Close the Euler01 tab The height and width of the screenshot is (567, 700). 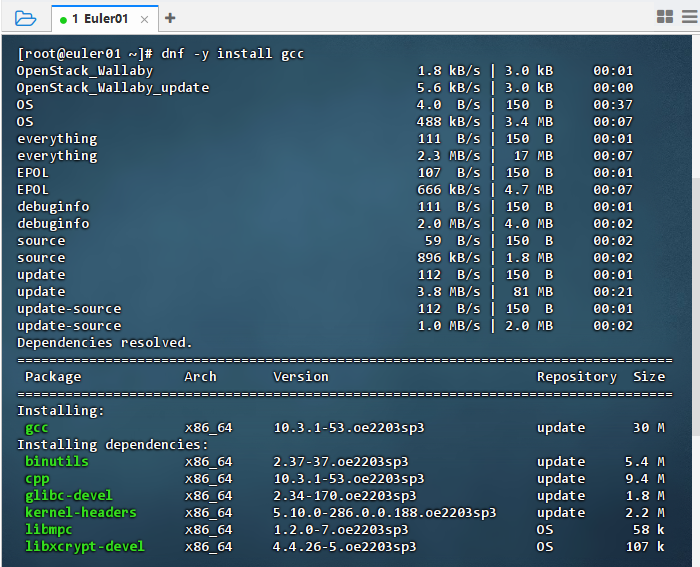(x=144, y=18)
